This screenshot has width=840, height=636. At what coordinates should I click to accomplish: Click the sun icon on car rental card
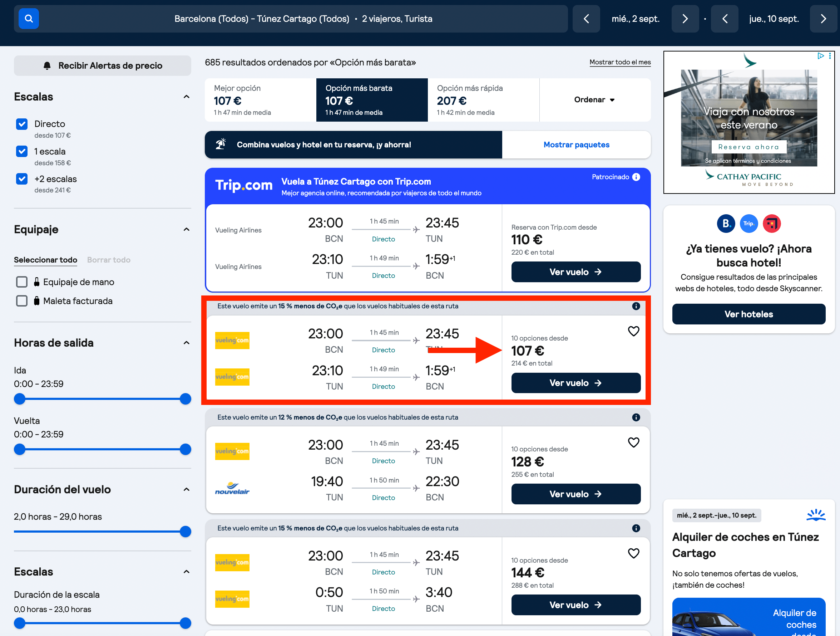tap(816, 515)
